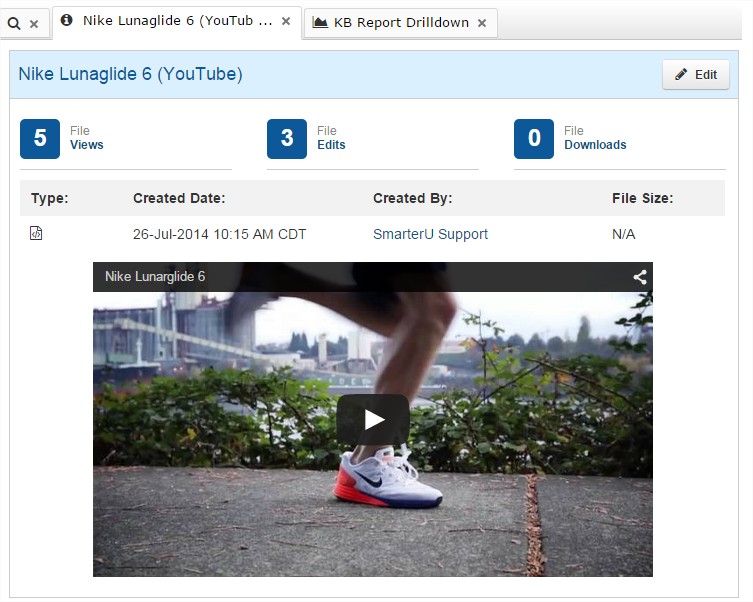Close the Nike Lunaglide 6 tab

tap(286, 21)
